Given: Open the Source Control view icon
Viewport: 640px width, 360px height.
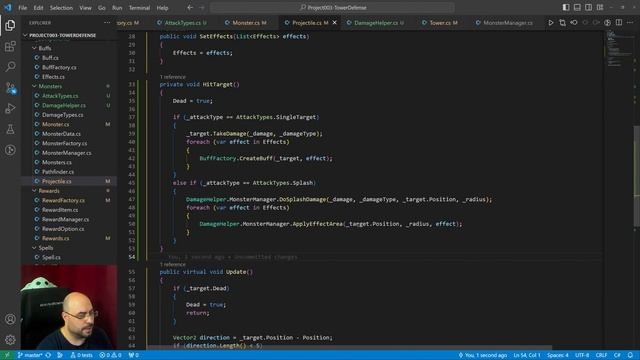Looking at the screenshot, I should coord(10,88).
